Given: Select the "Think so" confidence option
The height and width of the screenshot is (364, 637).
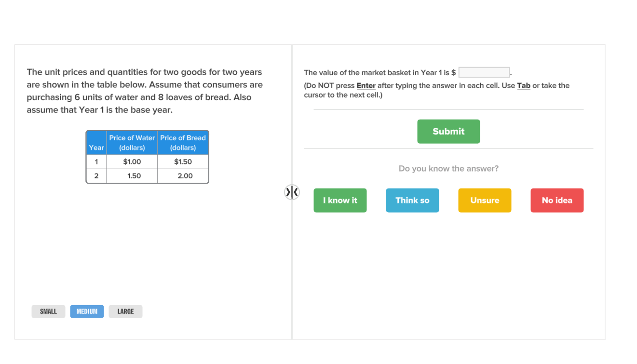Looking at the screenshot, I should 412,200.
